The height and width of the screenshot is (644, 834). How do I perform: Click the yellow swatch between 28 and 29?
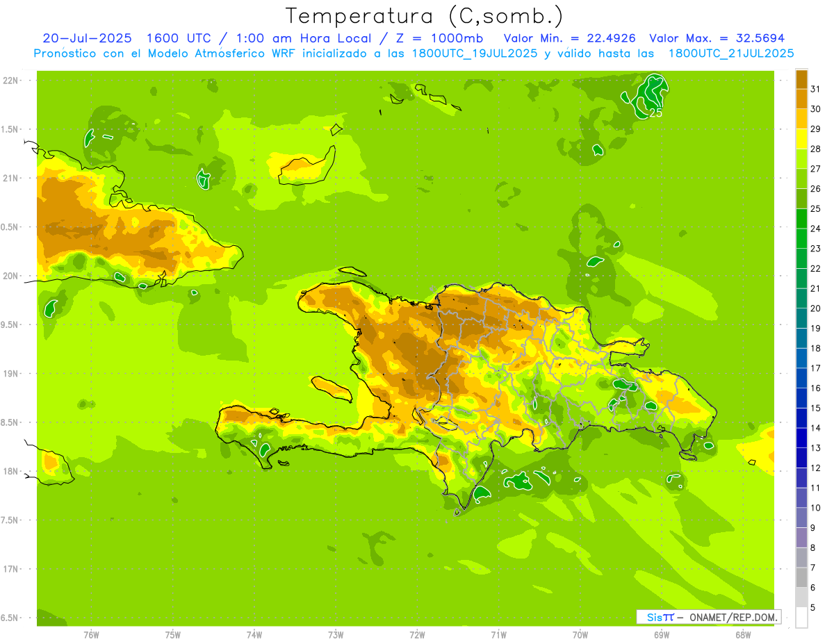click(x=801, y=139)
